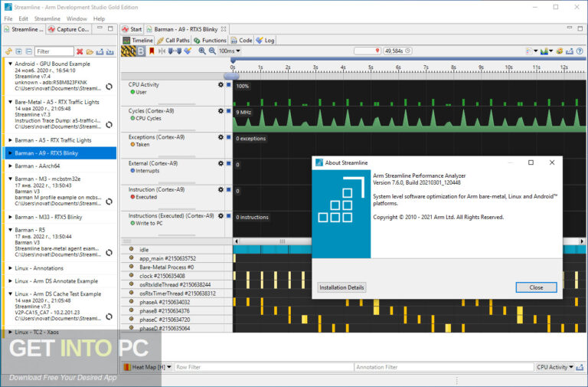Open the Cycles (Cortex-A9) chart gear settings
This screenshot has width=588, height=387.
[x=220, y=111]
